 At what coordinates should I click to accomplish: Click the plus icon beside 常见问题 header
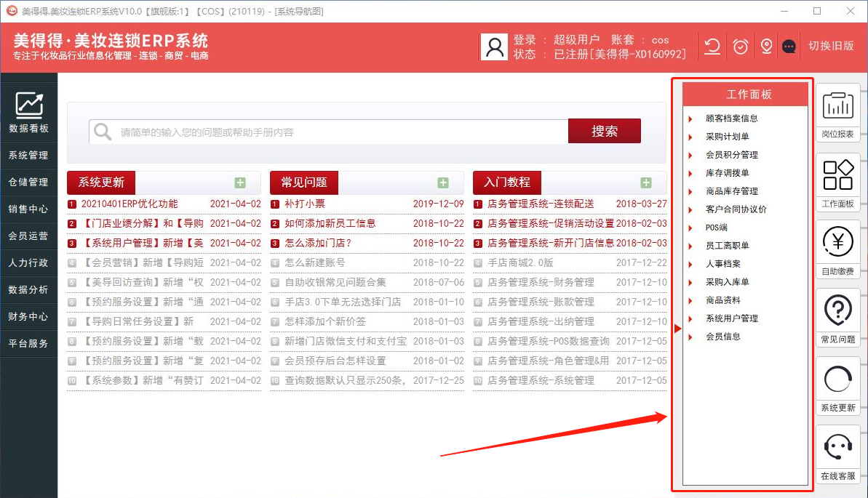coord(443,183)
